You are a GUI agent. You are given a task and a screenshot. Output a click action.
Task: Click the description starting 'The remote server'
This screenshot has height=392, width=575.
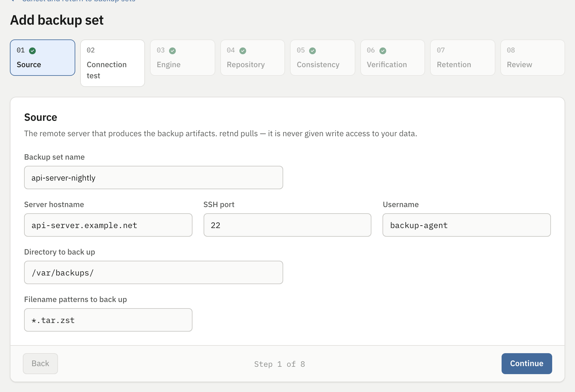click(221, 133)
